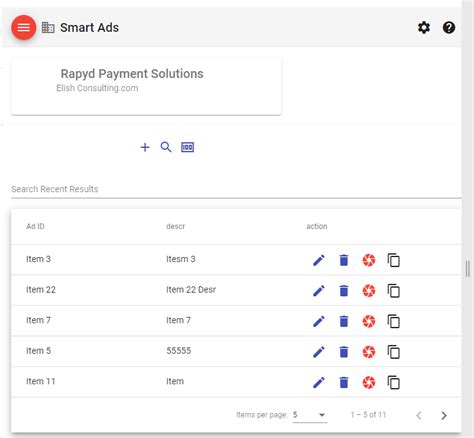
Task: Click red shutter icon for Item 3
Action: [369, 260]
